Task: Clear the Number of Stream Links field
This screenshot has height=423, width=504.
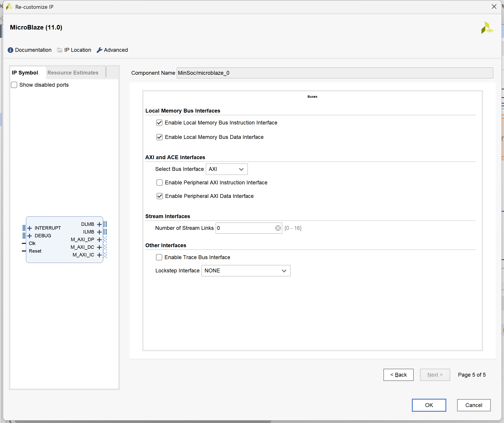Action: [x=278, y=228]
